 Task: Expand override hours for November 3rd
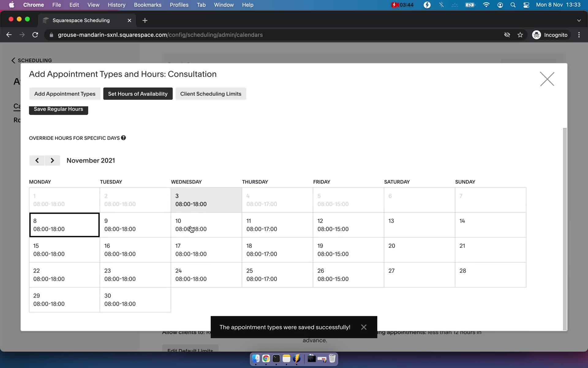pyautogui.click(x=206, y=200)
